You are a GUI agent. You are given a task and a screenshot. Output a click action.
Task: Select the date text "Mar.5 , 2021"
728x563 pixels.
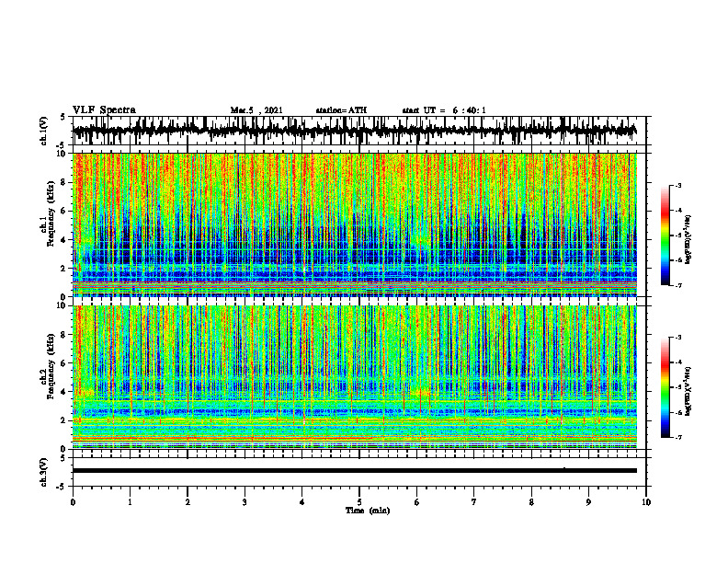point(256,110)
